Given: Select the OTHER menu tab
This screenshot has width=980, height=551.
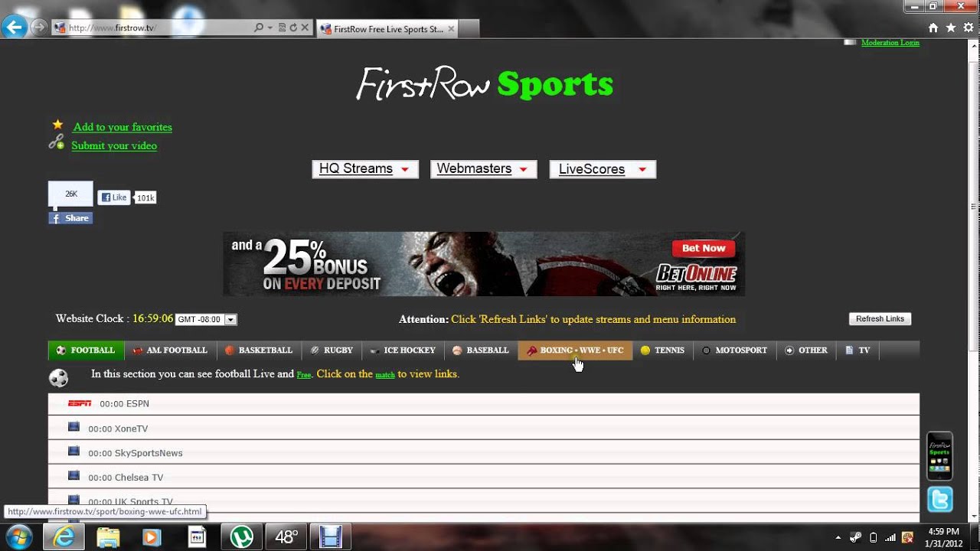Looking at the screenshot, I should pos(806,350).
